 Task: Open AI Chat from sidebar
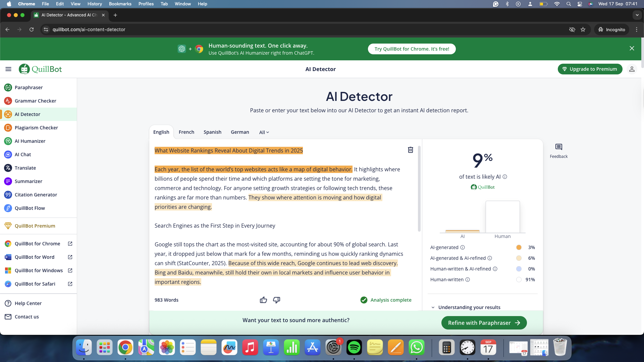pyautogui.click(x=38, y=155)
